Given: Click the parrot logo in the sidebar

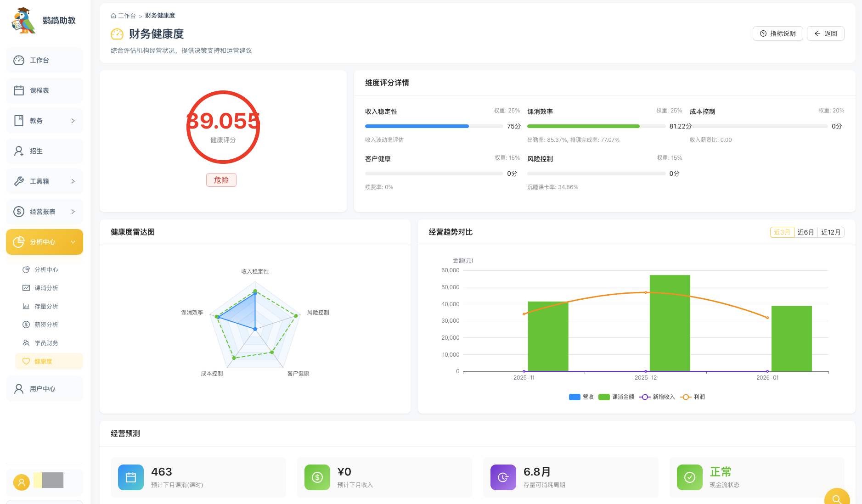Looking at the screenshot, I should click(x=23, y=21).
